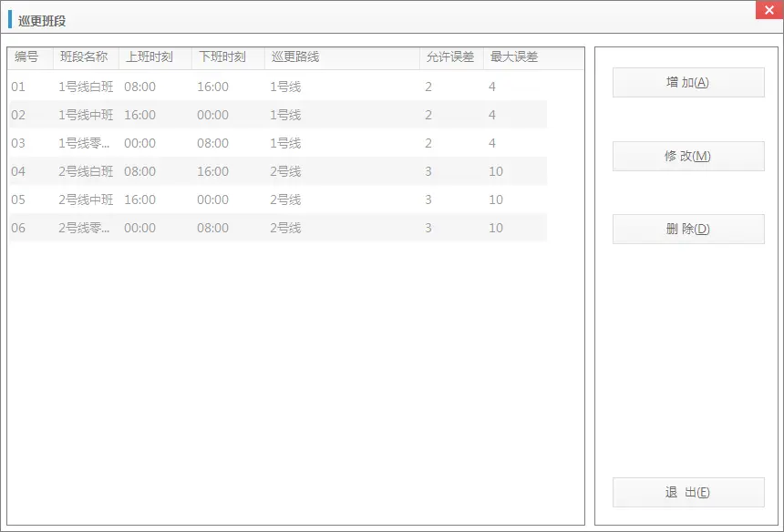Screen dimensions: 784x532
Task: Click the 增加(A) add button
Action: (688, 83)
